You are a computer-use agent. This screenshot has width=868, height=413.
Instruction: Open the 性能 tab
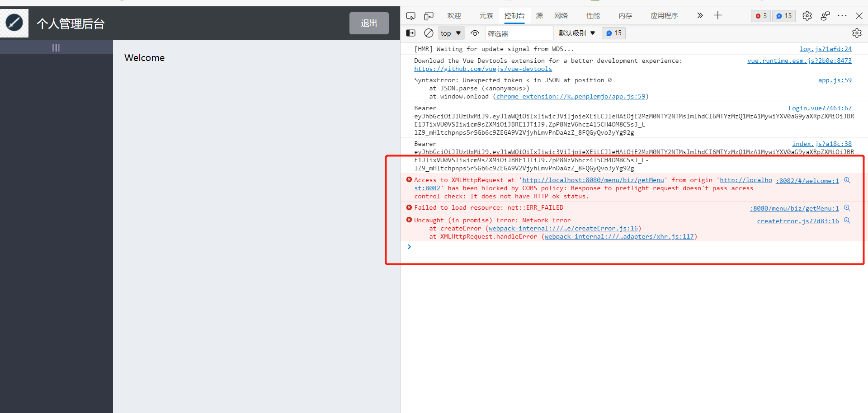tap(593, 16)
